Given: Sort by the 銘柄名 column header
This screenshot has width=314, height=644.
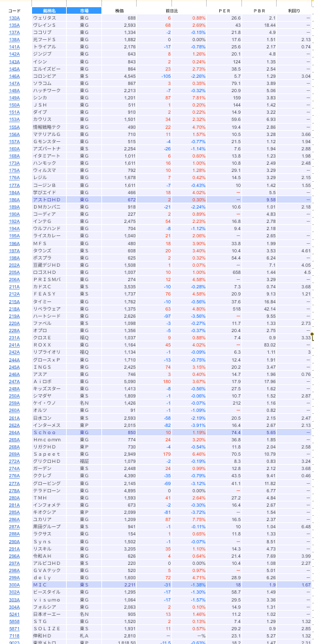Looking at the screenshot, I should click(49, 10).
